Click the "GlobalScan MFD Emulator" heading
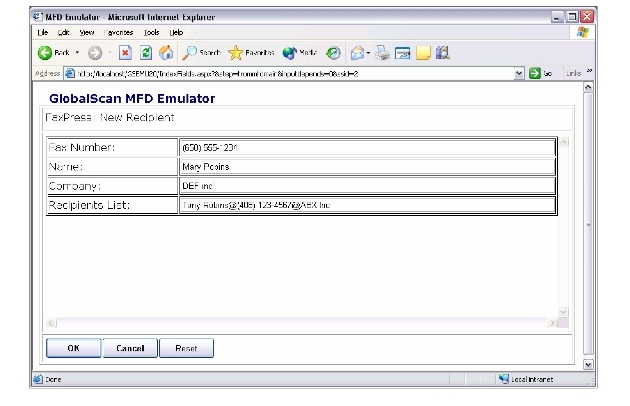Image resolution: width=630 pixels, height=406 pixels. pyautogui.click(x=132, y=98)
